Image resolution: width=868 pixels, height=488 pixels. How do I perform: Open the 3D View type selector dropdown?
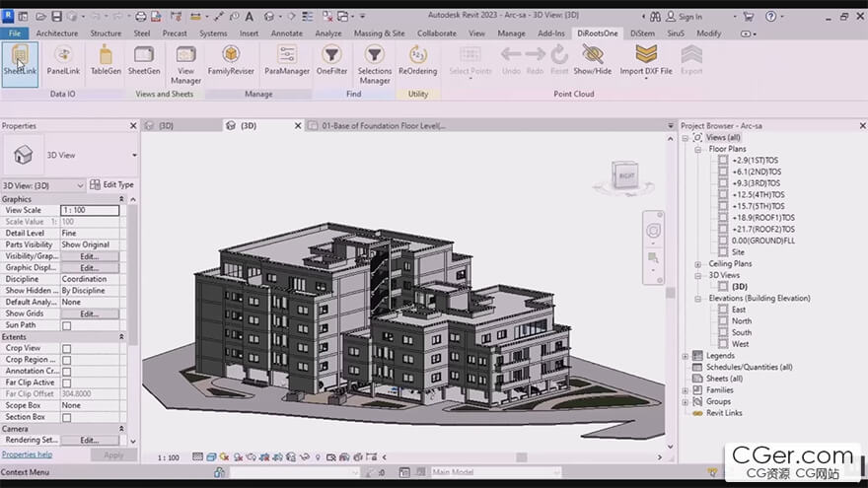(x=134, y=155)
